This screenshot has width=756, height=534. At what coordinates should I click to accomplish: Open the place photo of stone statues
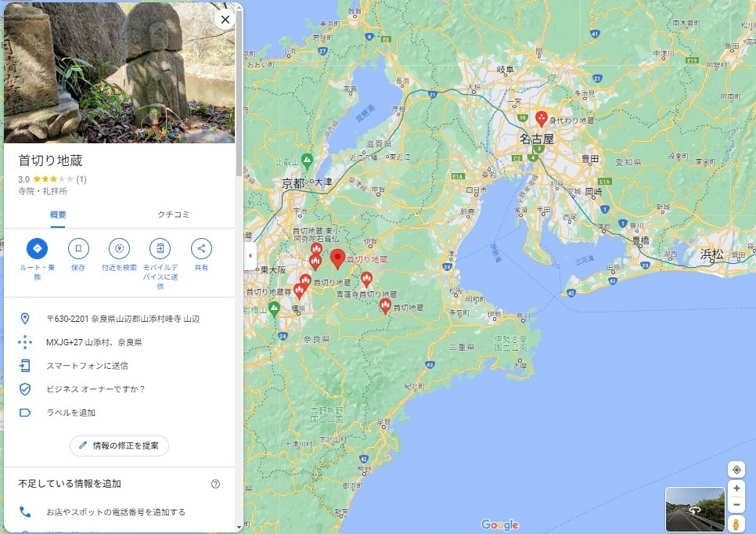click(x=119, y=73)
